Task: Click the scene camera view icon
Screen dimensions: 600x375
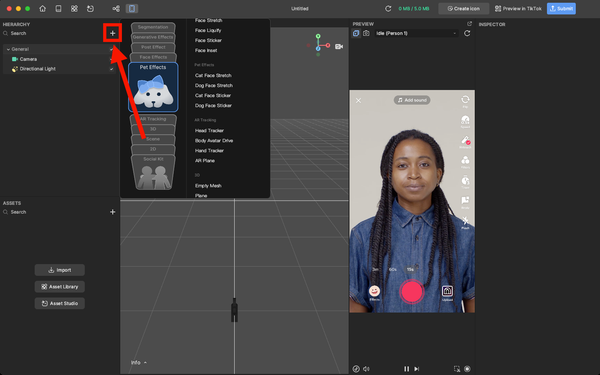Action: pos(339,46)
